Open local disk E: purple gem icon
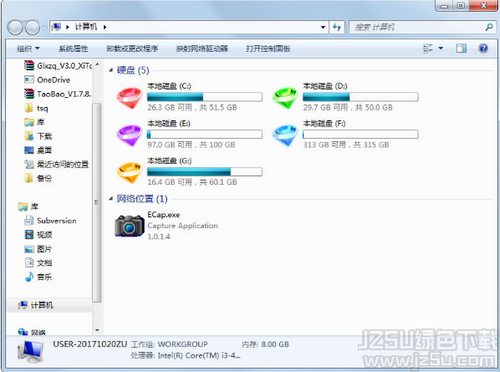The height and width of the screenshot is (372, 500). (x=129, y=135)
